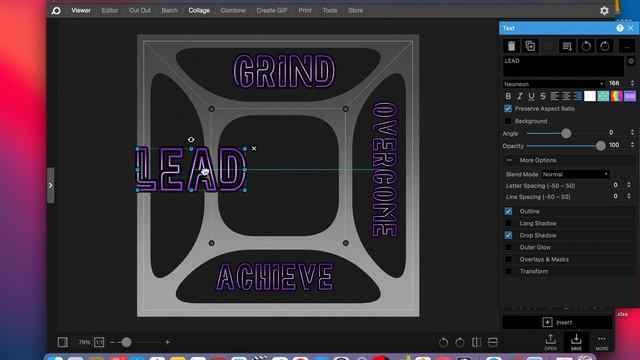640x360 pixels.
Task: Click the rotate handle above LEAD
Action: point(191,140)
